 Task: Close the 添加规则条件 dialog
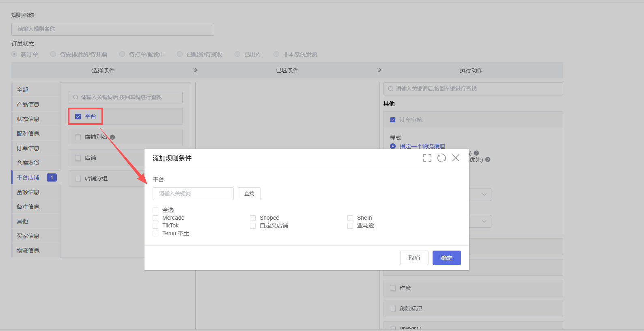(x=456, y=158)
